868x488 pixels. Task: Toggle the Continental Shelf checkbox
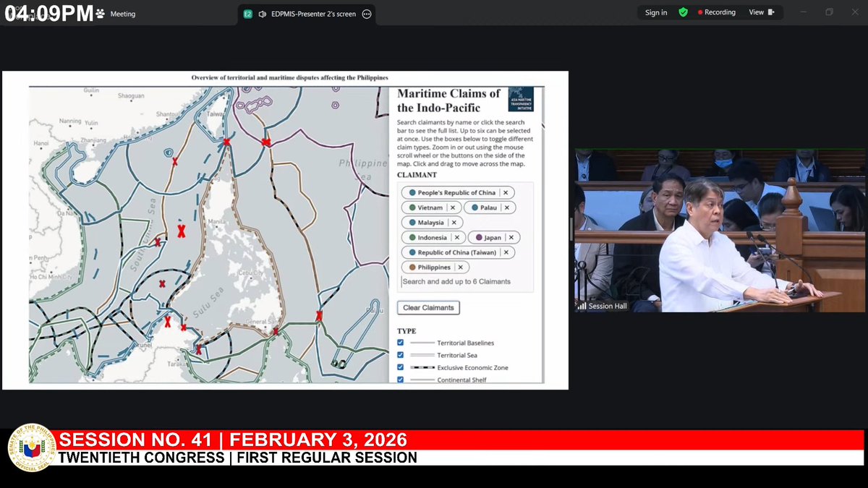[x=401, y=379]
